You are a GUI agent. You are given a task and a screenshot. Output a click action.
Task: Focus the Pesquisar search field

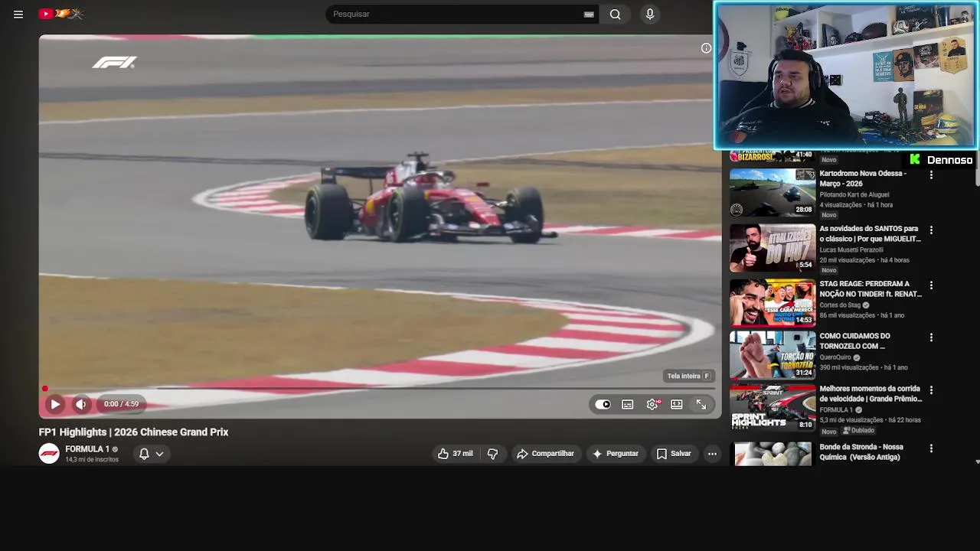click(x=457, y=14)
